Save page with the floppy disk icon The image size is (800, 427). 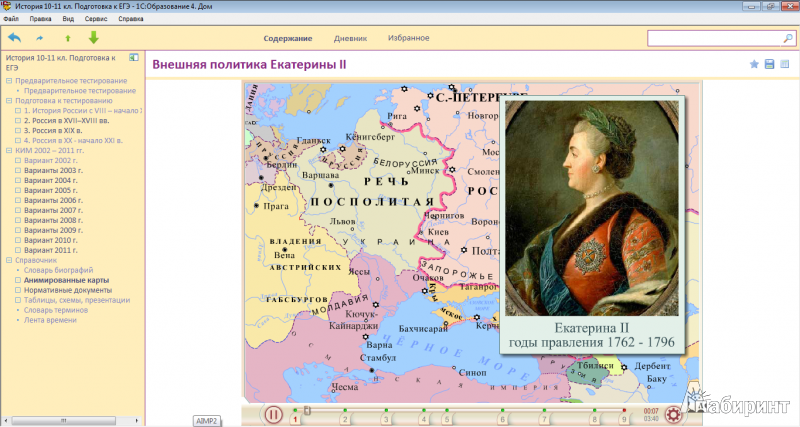point(769,64)
